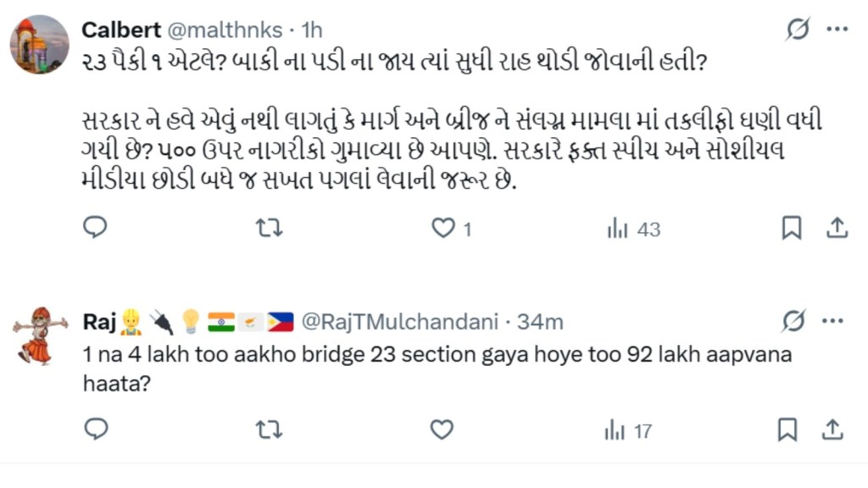Reply to Raj's tweet
Viewport: 868px width, 488px height.
[x=95, y=430]
